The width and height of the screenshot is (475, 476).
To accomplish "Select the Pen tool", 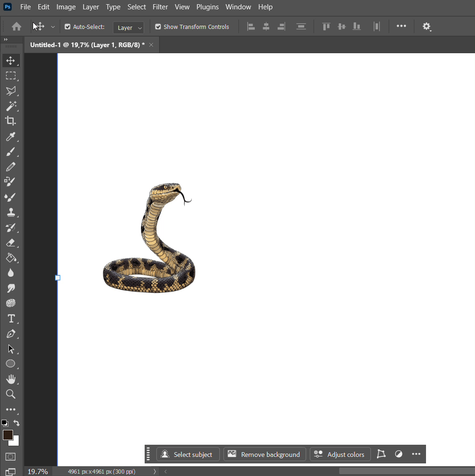I will pos(10,334).
